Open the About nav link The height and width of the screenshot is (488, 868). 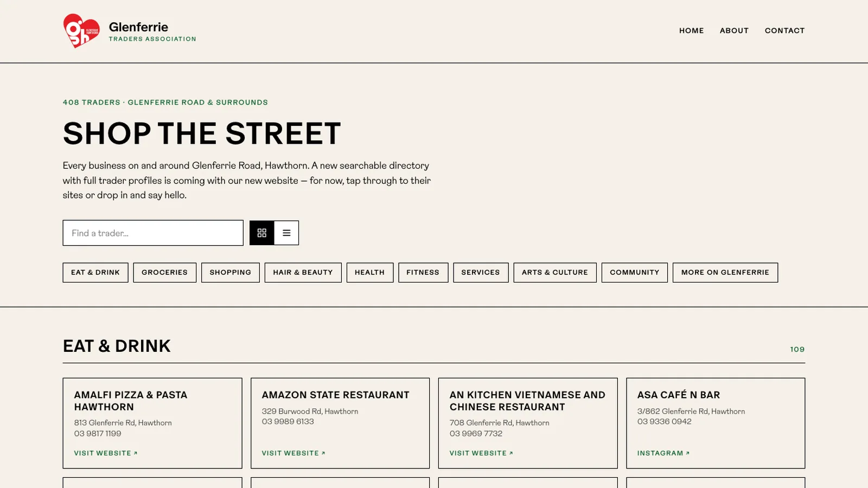click(x=734, y=31)
